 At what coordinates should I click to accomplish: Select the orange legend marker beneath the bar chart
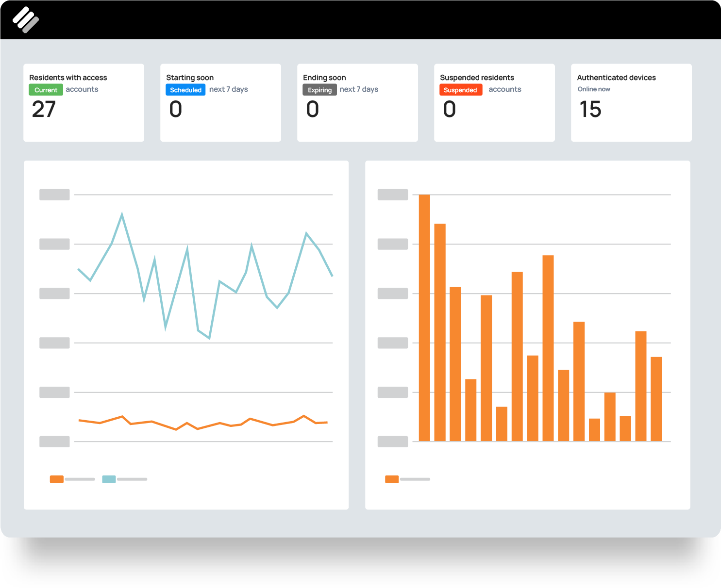391,479
